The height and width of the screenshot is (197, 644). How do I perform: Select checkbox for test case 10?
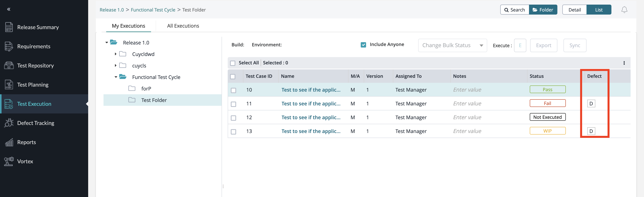coord(233,90)
